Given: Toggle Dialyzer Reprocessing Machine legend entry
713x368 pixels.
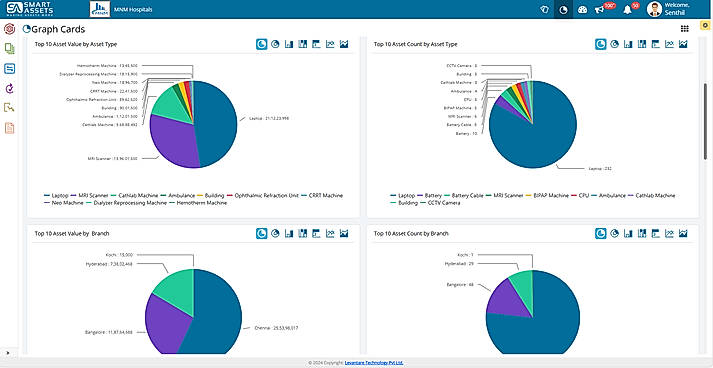Looking at the screenshot, I should click(x=126, y=203).
